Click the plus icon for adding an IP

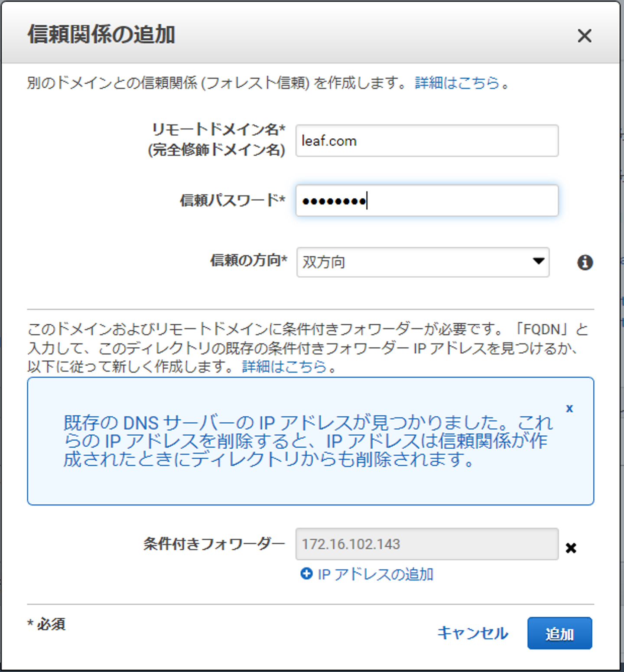coord(306,574)
